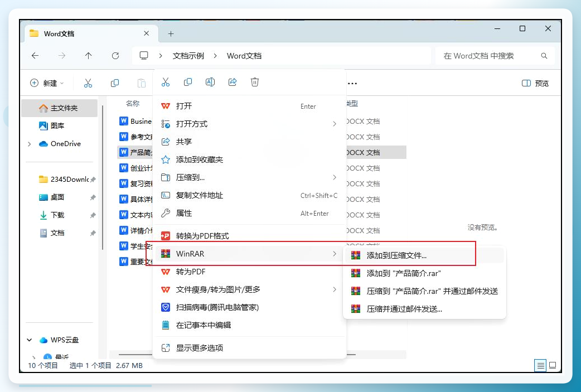Screen dimensions: 581x392
Task: Expand the 压缩到... submenu arrow
Action: coord(334,177)
